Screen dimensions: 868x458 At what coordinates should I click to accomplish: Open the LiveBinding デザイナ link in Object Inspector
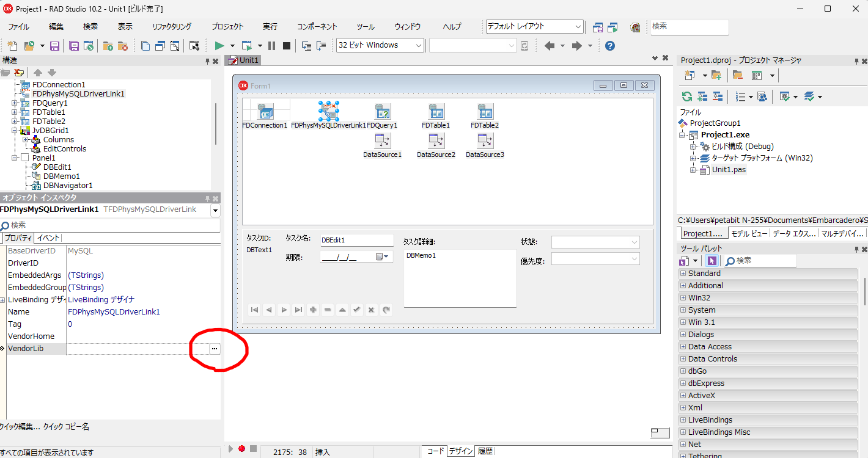101,299
